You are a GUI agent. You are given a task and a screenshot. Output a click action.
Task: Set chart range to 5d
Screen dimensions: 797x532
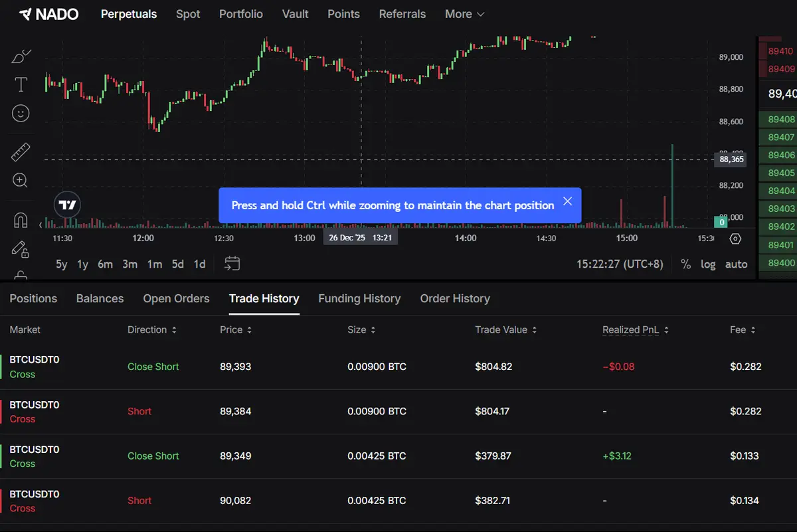[178, 264]
